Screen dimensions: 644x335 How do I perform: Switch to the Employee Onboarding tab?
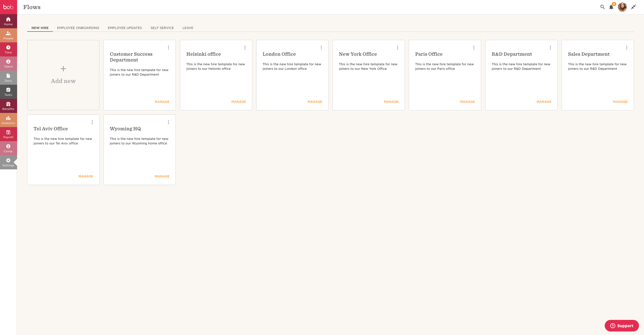(x=78, y=28)
